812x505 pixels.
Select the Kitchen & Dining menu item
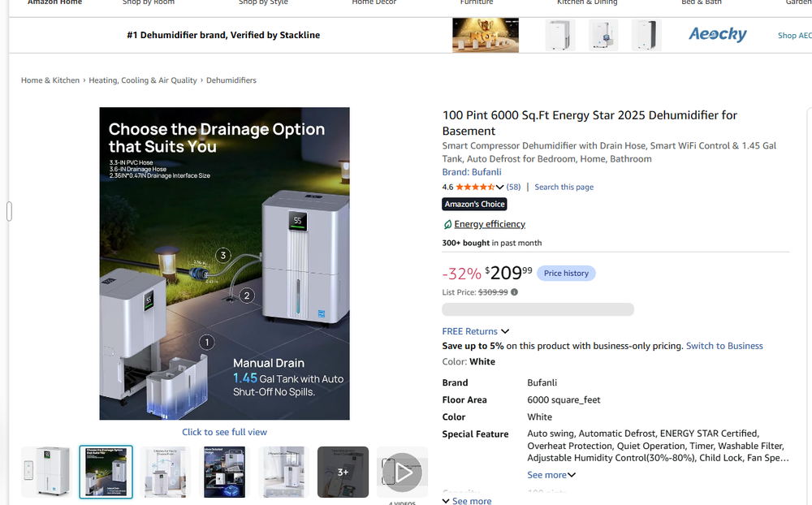(x=587, y=2)
